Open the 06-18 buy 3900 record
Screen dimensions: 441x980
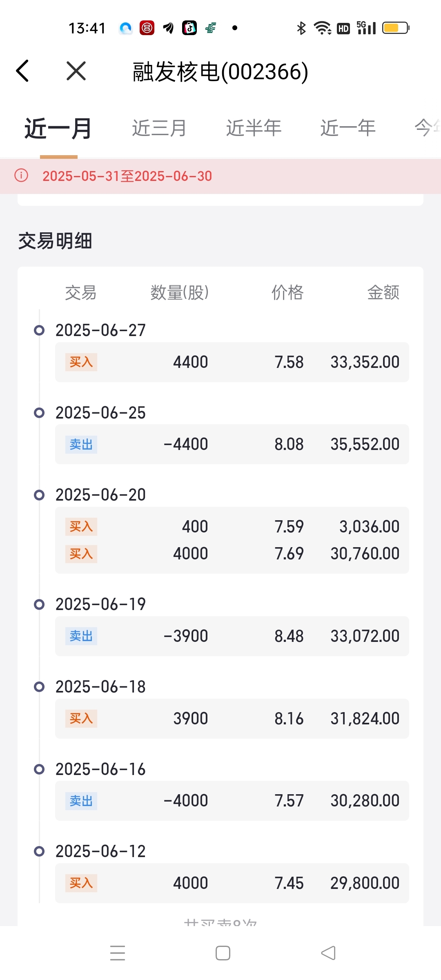click(232, 719)
